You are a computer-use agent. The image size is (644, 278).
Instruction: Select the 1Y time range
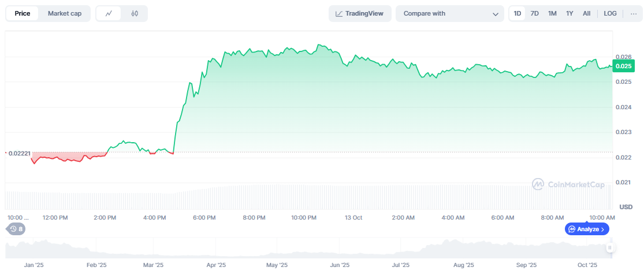pyautogui.click(x=569, y=13)
